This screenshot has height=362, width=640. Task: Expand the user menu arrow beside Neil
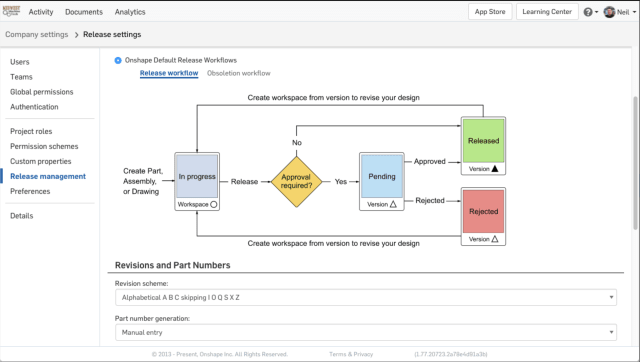pyautogui.click(x=634, y=12)
